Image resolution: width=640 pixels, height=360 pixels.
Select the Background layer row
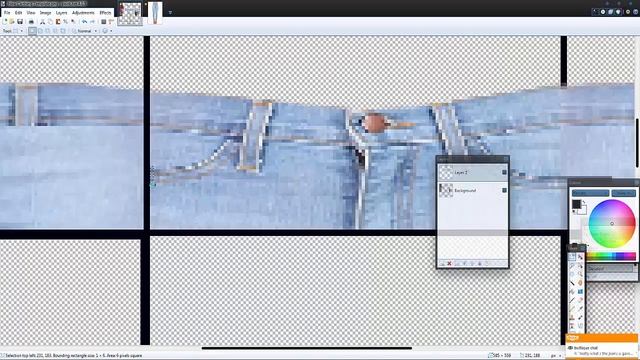[x=473, y=190]
